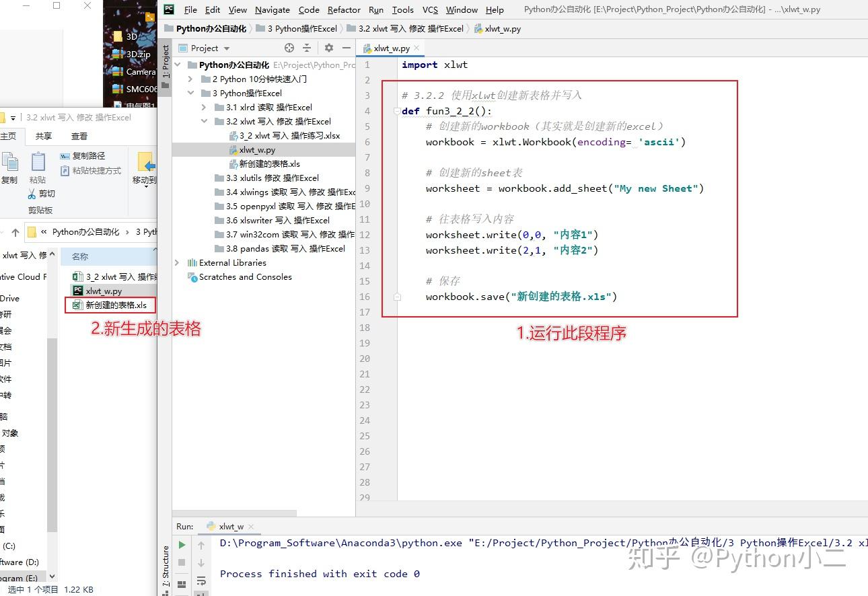Click Select Opened File crosshair icon

tap(289, 48)
